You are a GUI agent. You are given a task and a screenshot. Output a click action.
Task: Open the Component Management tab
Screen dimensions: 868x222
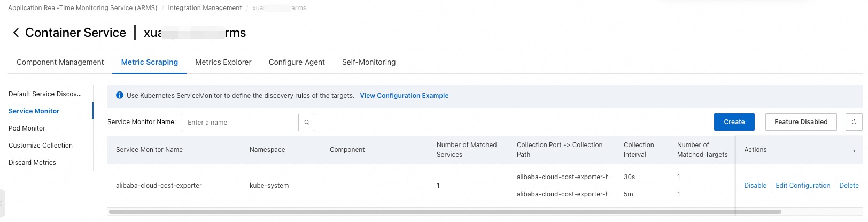pyautogui.click(x=60, y=62)
